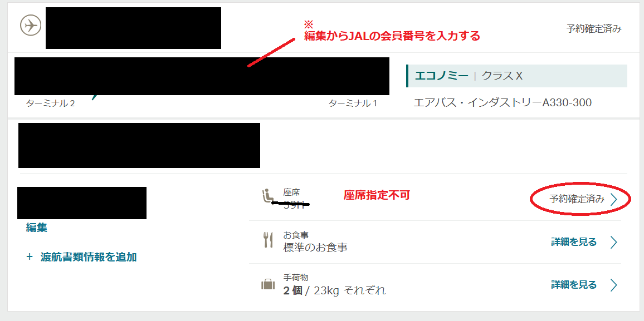
Task: Click the ターミナル 2 departure label
Action: point(50,103)
